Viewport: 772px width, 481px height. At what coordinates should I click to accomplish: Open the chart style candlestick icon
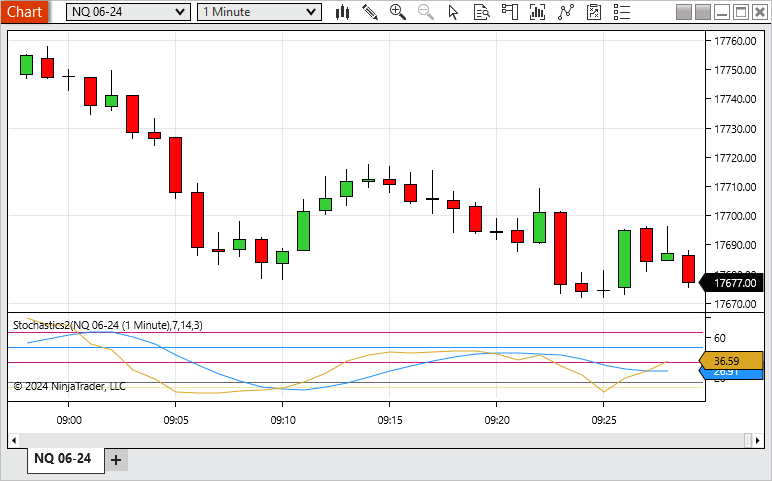point(342,12)
